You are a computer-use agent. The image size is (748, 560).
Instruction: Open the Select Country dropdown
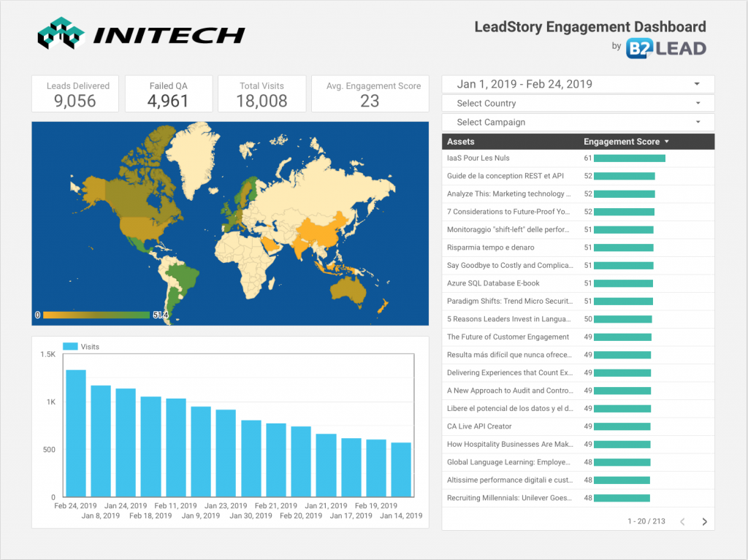coord(579,103)
